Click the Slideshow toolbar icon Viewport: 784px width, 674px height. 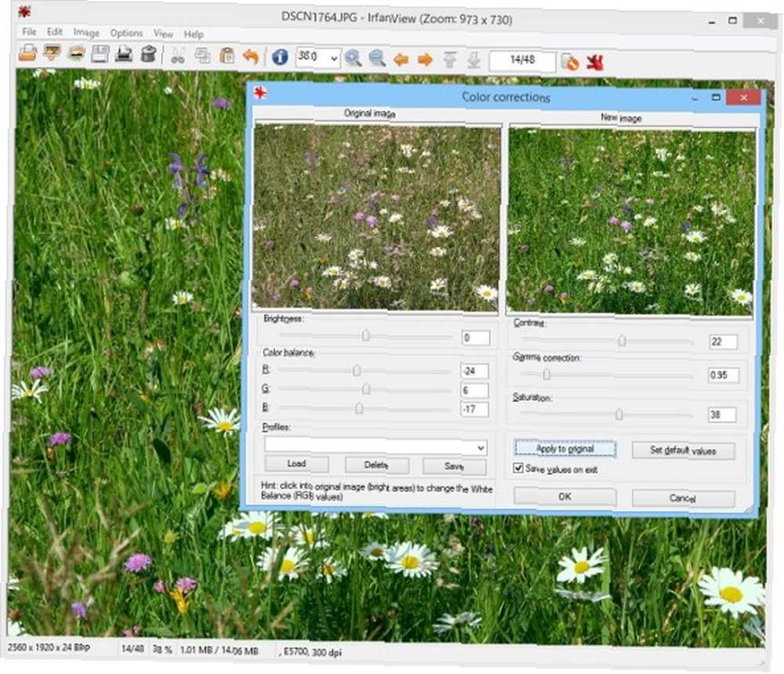click(x=52, y=53)
